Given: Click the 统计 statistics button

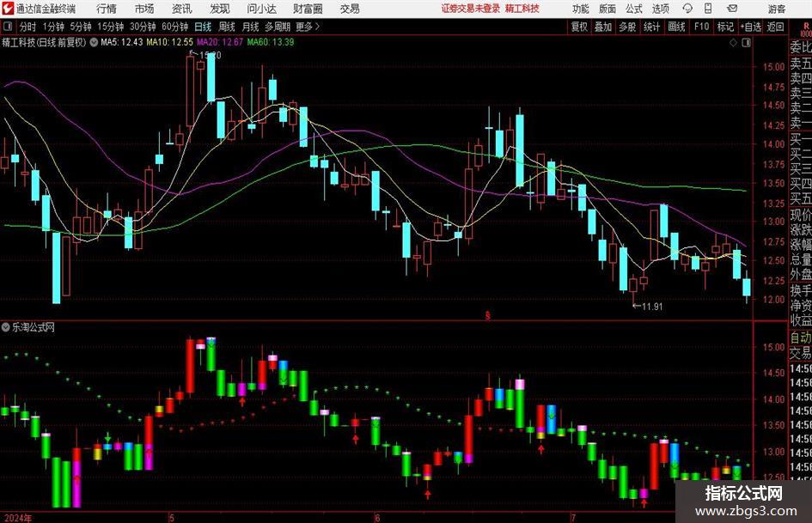Looking at the screenshot, I should point(651,27).
